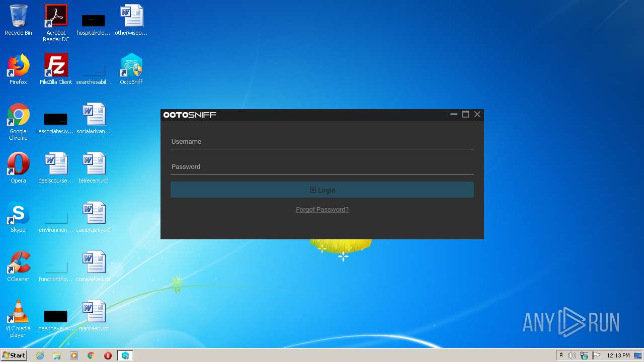Launch Opera from the taskbar
Viewport: 644px width, 362px height.
(108, 355)
